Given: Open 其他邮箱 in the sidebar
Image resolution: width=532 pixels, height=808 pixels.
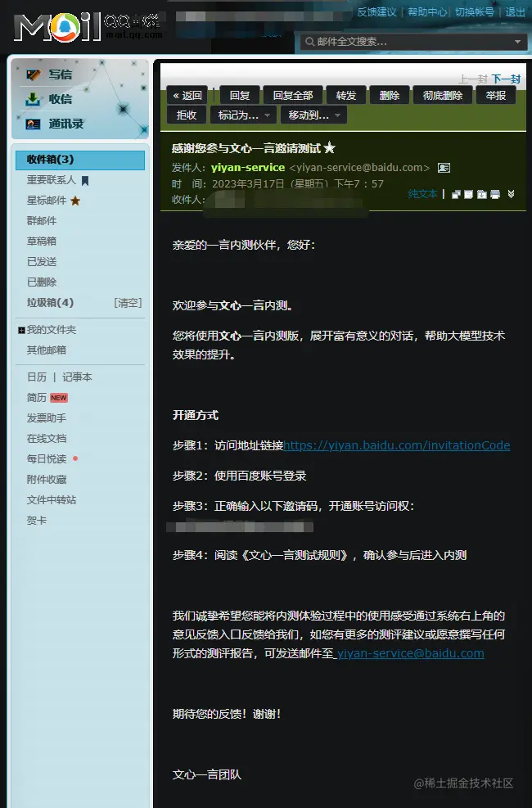Looking at the screenshot, I should (47, 350).
